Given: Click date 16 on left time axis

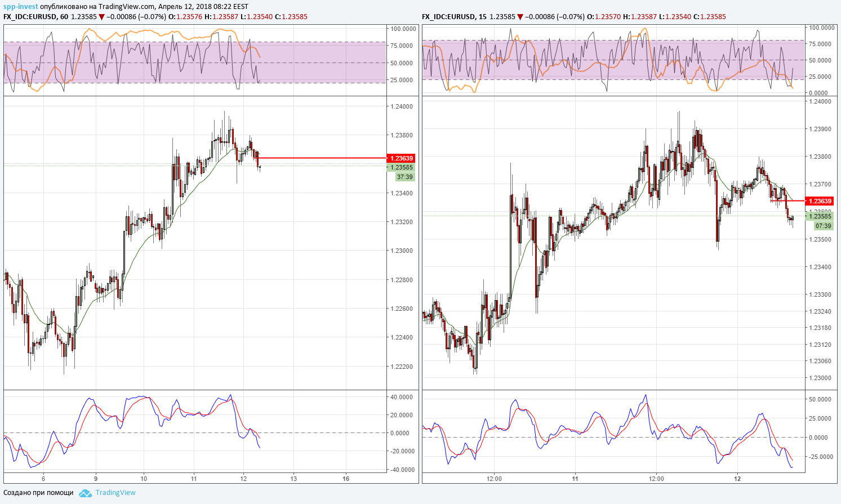Looking at the screenshot, I should [x=346, y=479].
